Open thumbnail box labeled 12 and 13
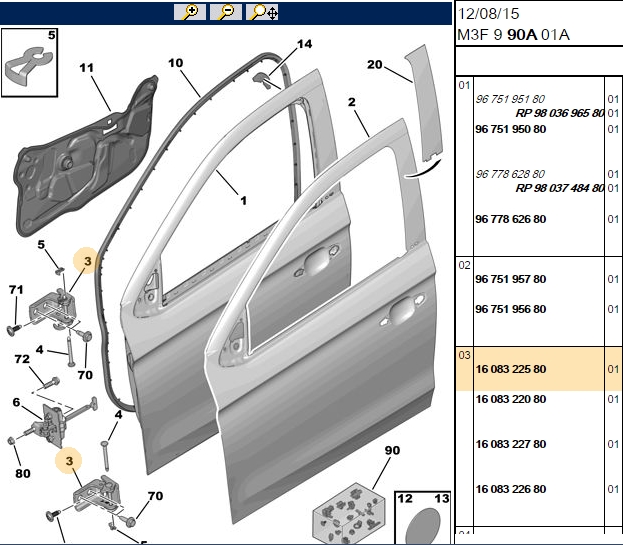 click(423, 518)
